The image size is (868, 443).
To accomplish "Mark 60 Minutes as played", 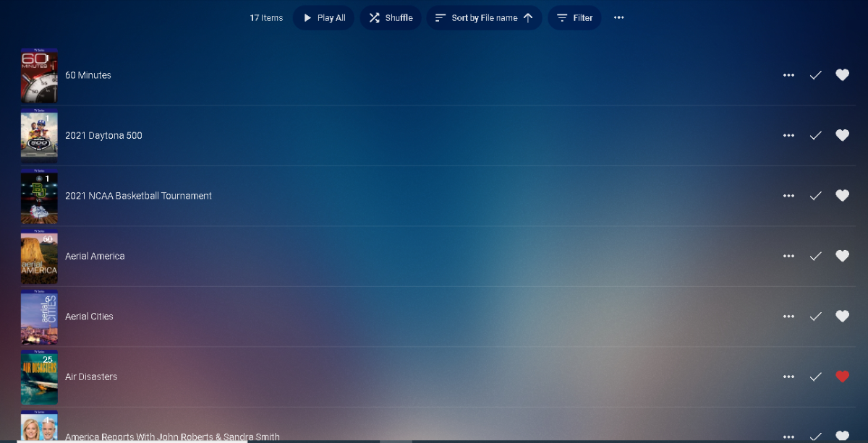I will click(x=815, y=75).
